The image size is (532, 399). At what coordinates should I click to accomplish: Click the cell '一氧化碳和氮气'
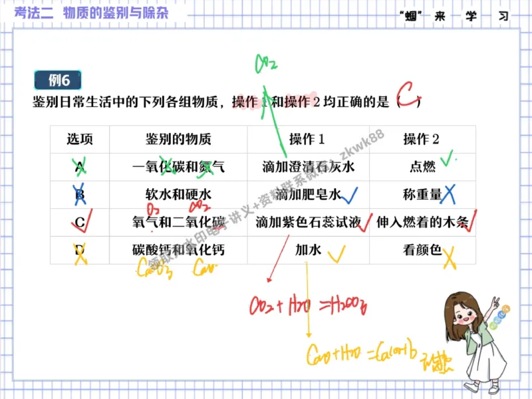(x=178, y=167)
